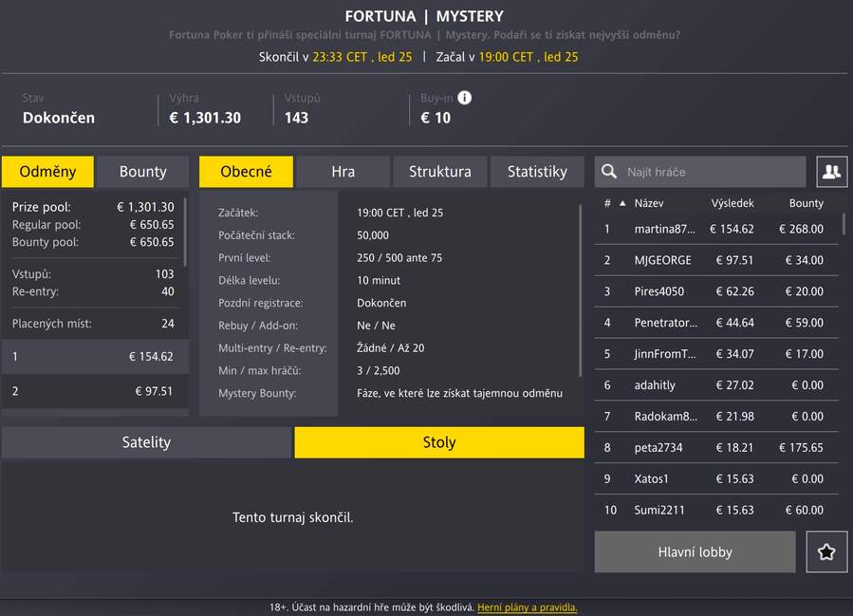This screenshot has height=616, width=853.
Task: Click První level 250 / 500 ante 75
Action: 399,258
